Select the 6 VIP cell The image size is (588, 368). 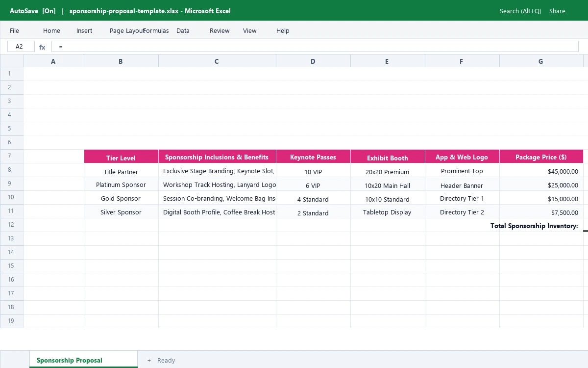pyautogui.click(x=313, y=184)
